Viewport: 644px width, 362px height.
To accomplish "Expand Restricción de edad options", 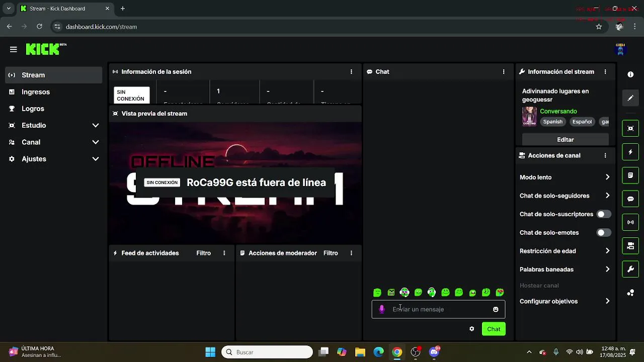I will click(565, 251).
